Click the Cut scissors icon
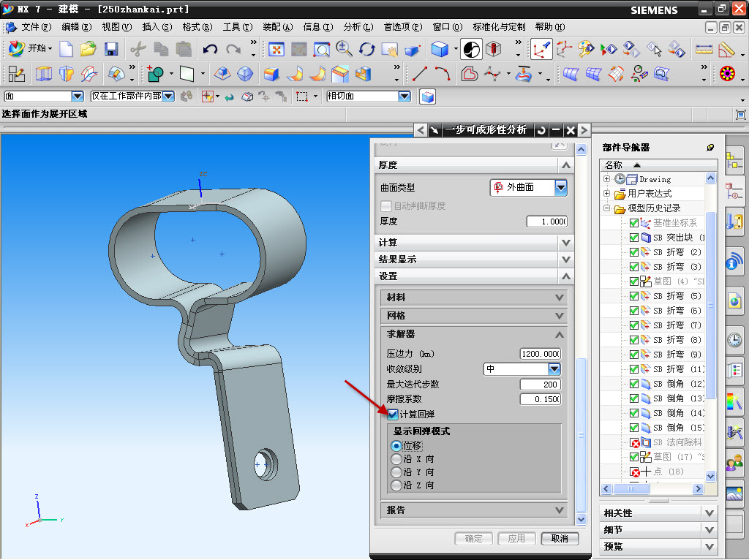This screenshot has height=560, width=749. coord(138,49)
